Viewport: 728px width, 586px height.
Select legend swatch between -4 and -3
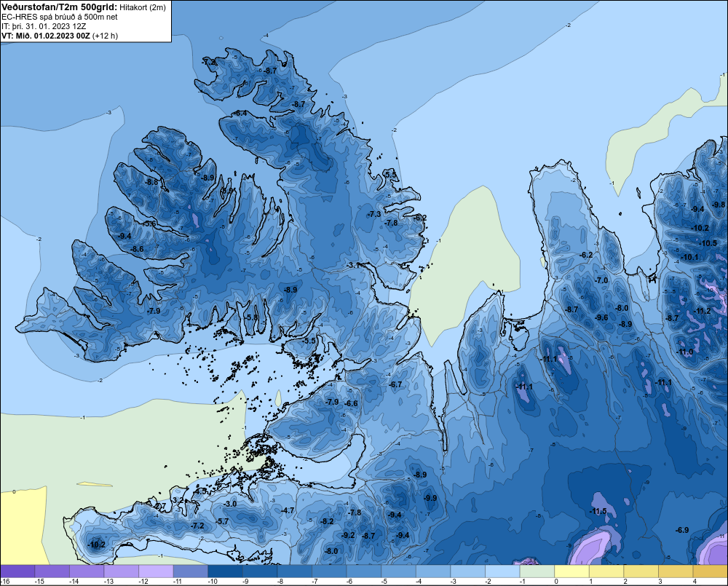(433, 571)
